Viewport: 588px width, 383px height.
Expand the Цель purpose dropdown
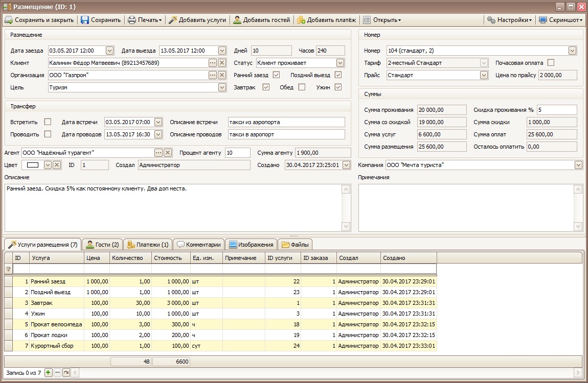[222, 87]
